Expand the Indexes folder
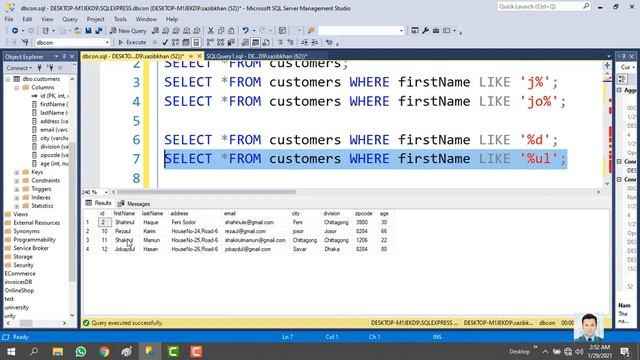The height and width of the screenshot is (360, 640). (x=16, y=198)
